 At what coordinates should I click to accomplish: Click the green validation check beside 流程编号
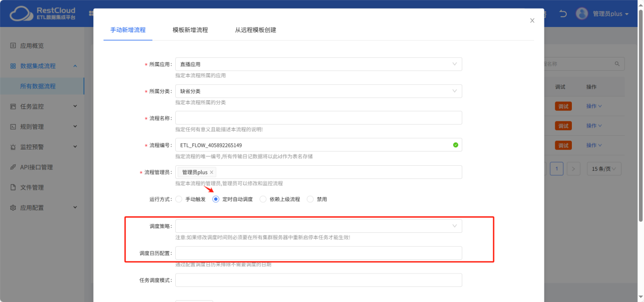click(456, 145)
